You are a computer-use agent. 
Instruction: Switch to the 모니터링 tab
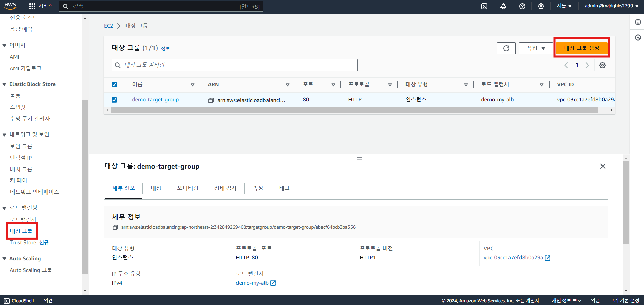[188, 188]
